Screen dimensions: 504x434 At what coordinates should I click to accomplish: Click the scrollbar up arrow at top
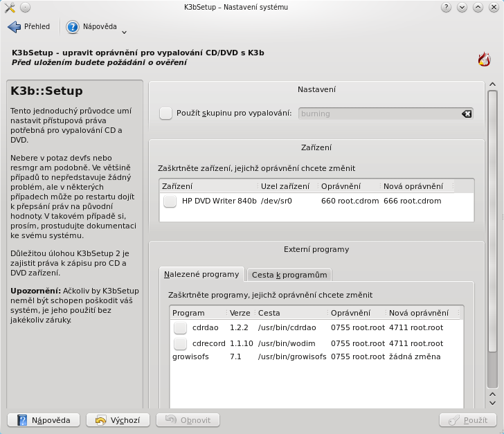tap(492, 84)
